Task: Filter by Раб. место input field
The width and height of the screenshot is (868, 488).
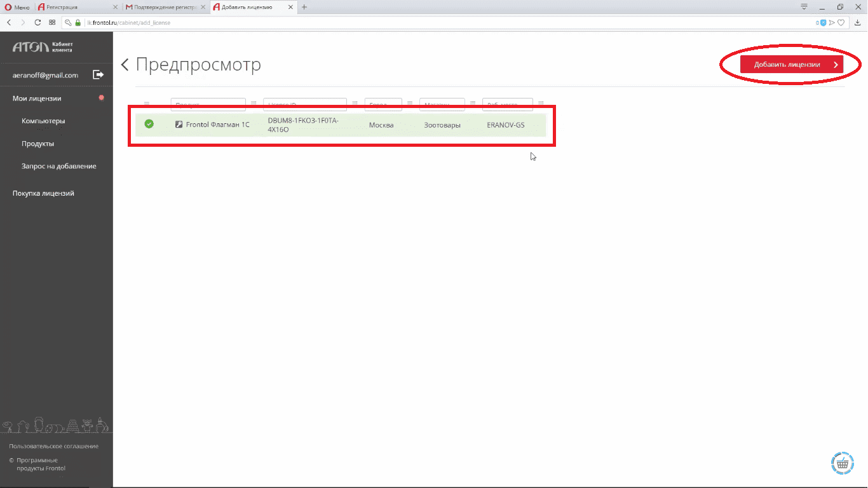Action: coord(507,104)
